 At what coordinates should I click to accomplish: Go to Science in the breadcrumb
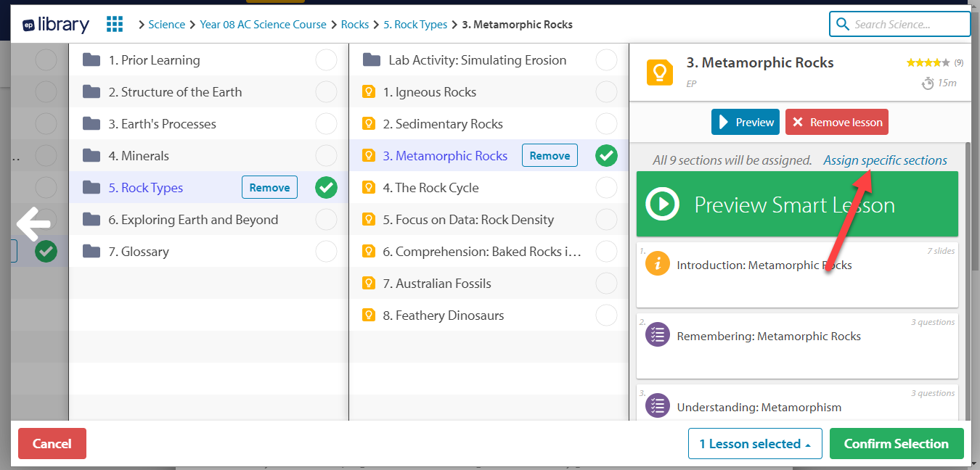tap(166, 25)
